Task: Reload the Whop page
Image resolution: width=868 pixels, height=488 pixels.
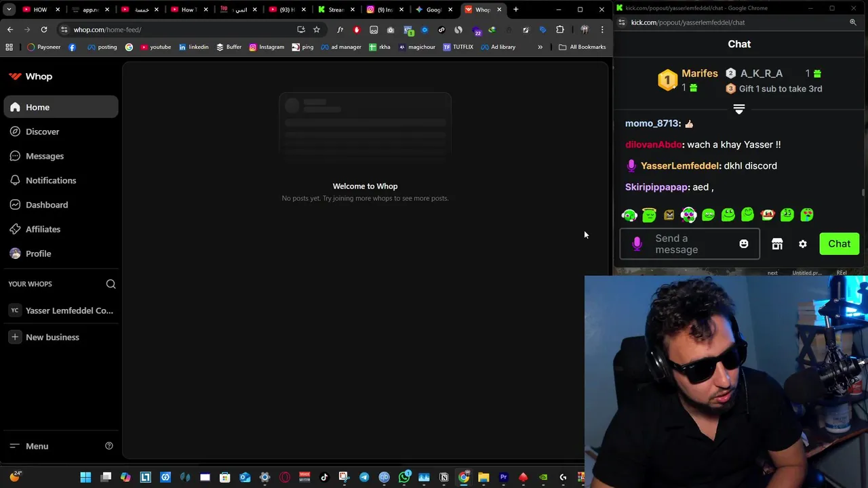Action: pos(44,30)
